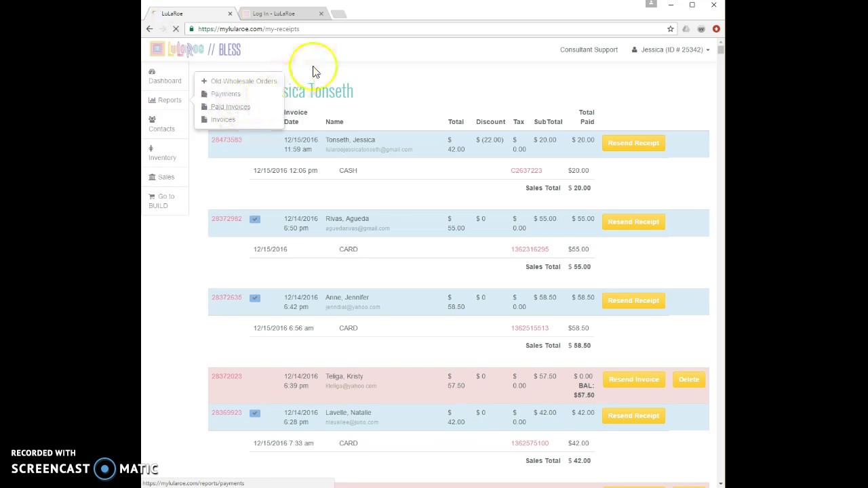Resend receipt for Lavelle, Natalie

pos(633,415)
